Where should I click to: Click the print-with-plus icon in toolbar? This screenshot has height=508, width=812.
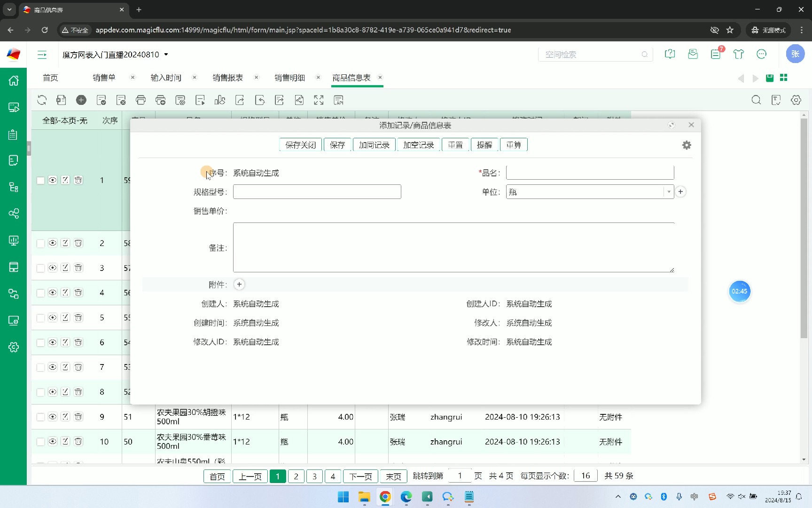click(x=161, y=100)
